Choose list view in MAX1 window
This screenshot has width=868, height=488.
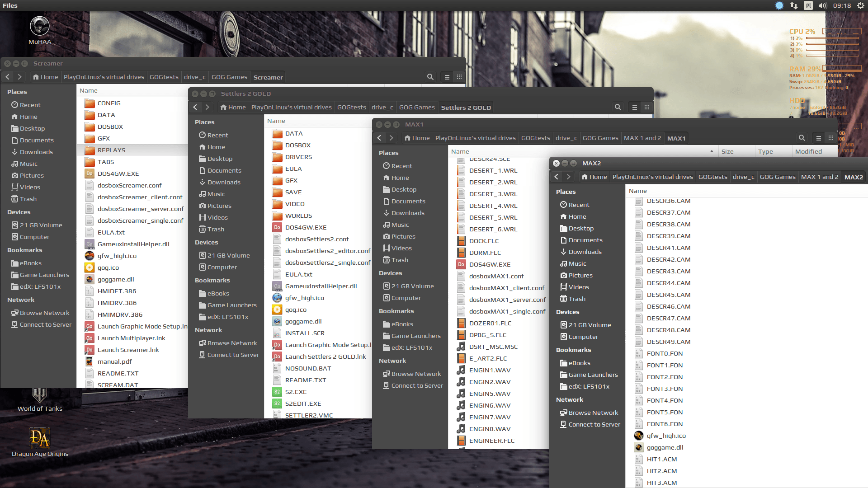(x=819, y=138)
